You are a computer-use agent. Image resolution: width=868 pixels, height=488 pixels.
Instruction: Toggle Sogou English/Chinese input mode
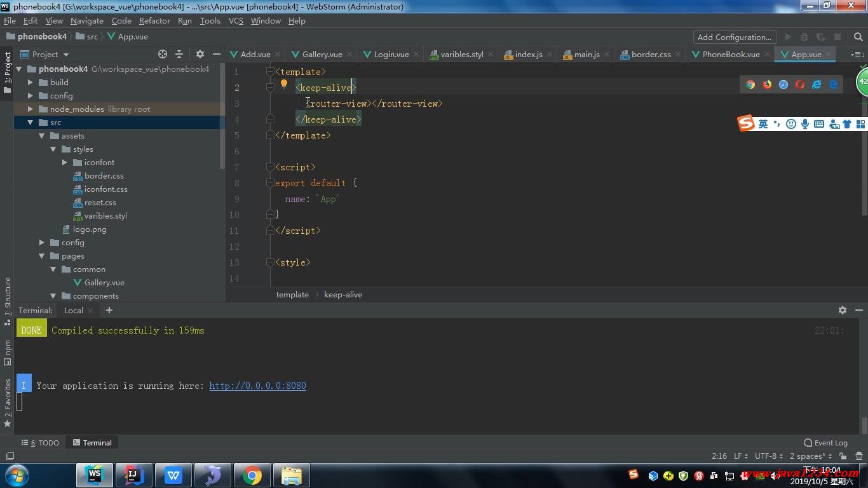pos(763,124)
